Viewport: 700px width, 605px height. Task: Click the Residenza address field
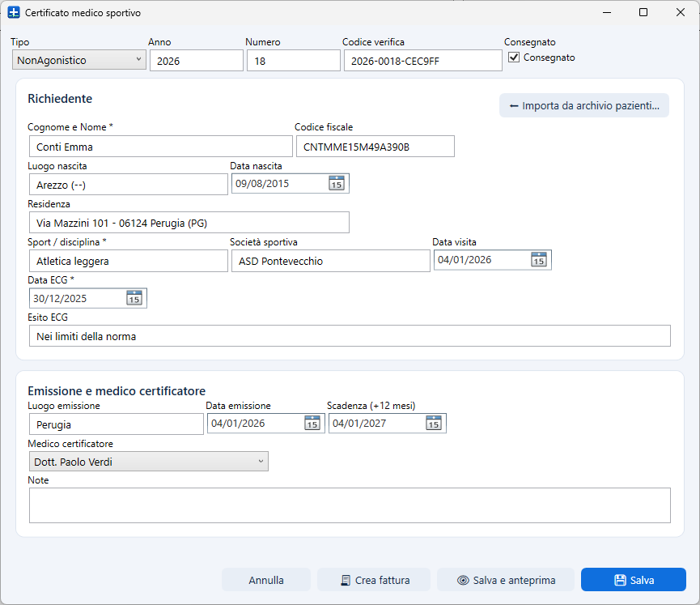click(x=189, y=223)
